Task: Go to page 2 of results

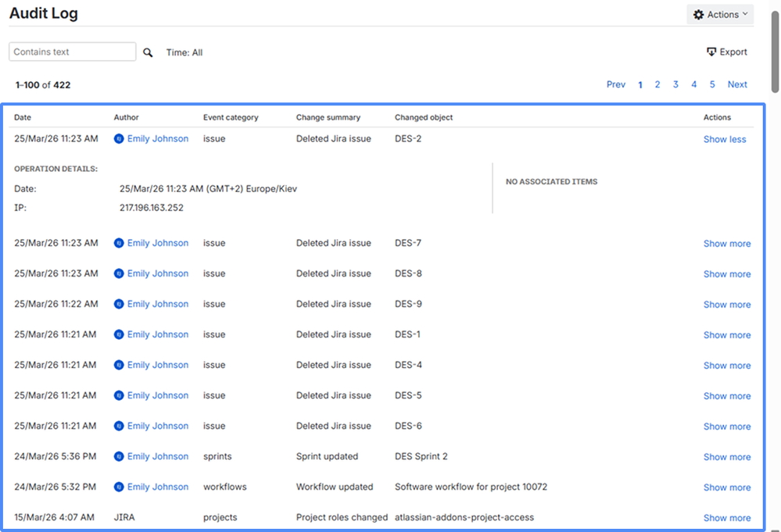Action: 657,84
